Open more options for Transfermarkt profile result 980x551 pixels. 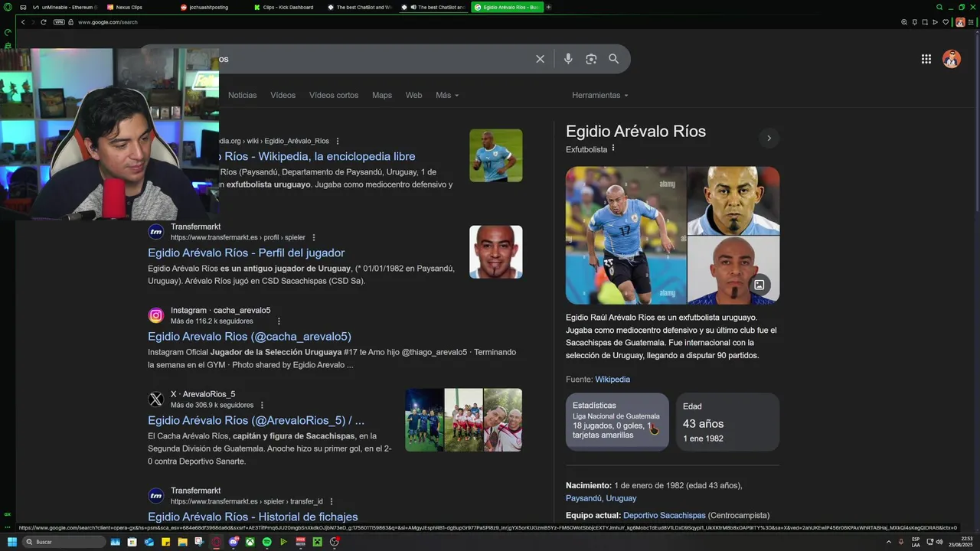tap(314, 237)
